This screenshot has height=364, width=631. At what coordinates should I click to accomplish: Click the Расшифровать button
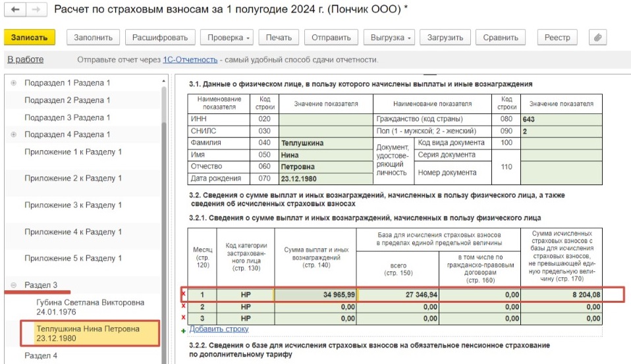click(x=160, y=38)
